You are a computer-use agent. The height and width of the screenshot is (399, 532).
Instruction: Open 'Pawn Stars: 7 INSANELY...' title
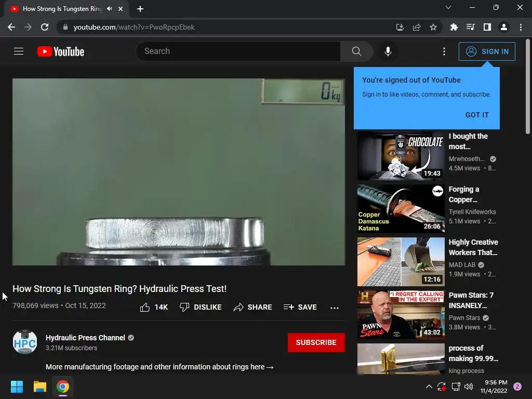point(471,300)
